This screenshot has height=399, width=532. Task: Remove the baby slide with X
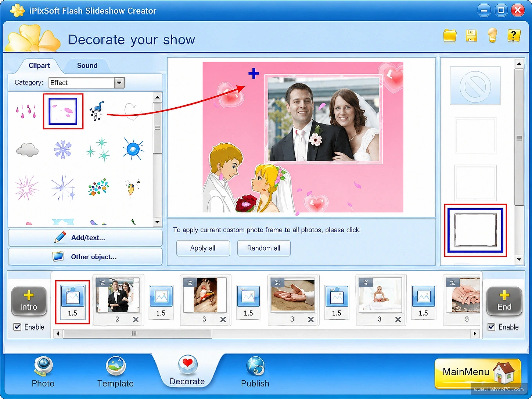[x=398, y=319]
